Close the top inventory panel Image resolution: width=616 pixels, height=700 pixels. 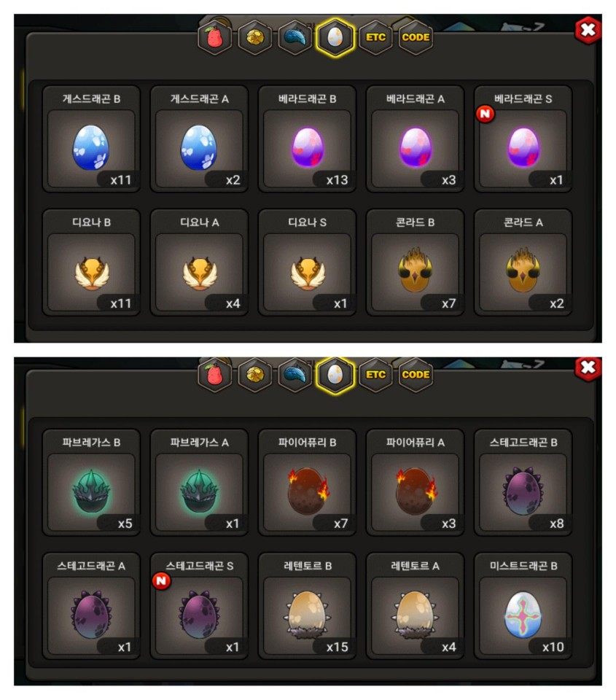tap(588, 30)
